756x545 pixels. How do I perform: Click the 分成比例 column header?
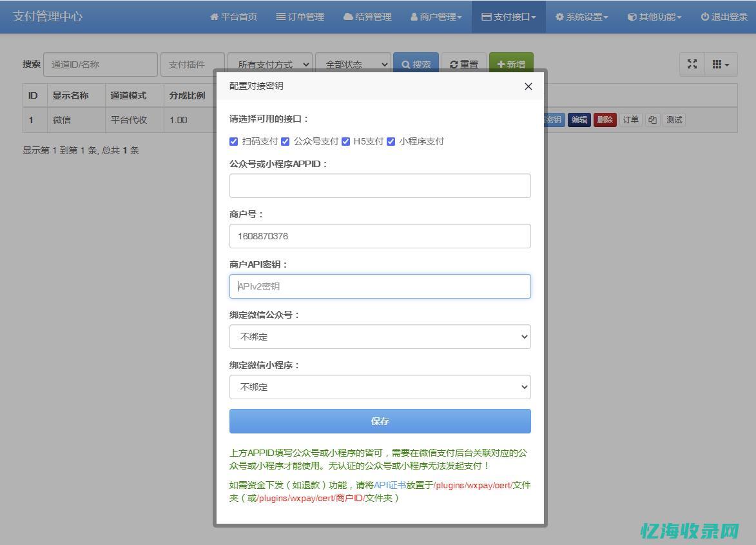point(189,95)
